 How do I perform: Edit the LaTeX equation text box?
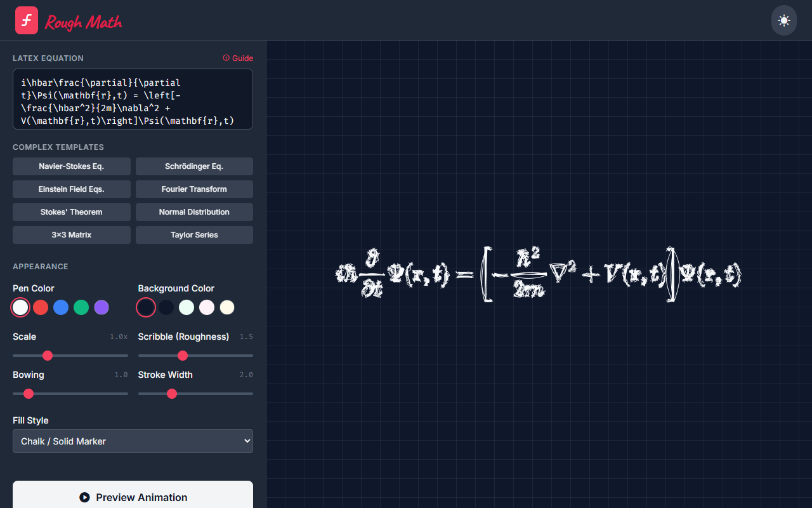point(133,98)
